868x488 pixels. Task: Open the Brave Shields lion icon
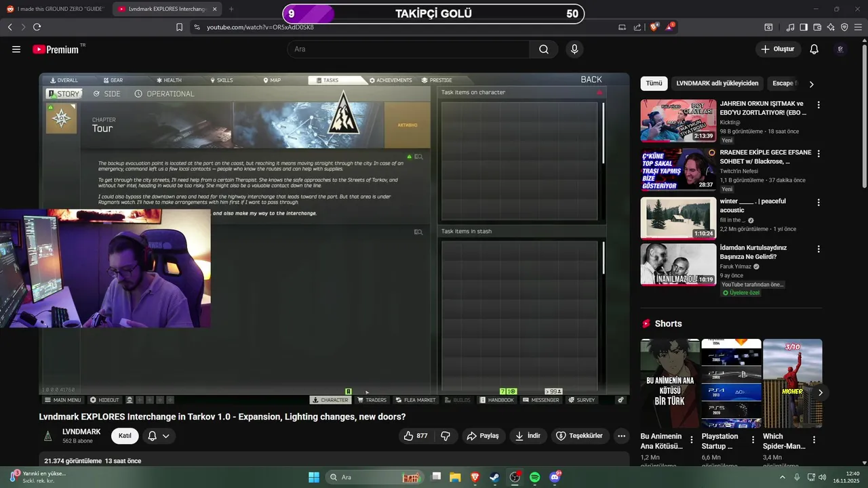[x=654, y=27]
